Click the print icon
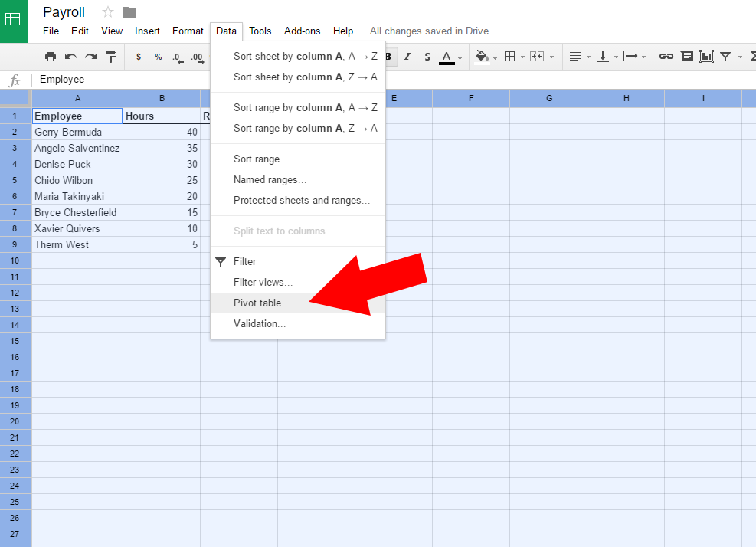The height and width of the screenshot is (547, 756). click(x=50, y=57)
